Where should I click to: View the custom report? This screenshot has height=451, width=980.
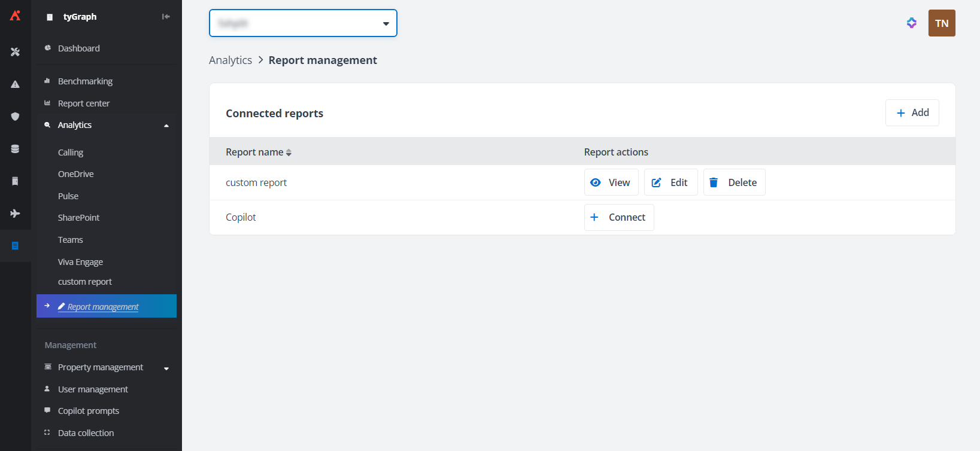pos(611,182)
